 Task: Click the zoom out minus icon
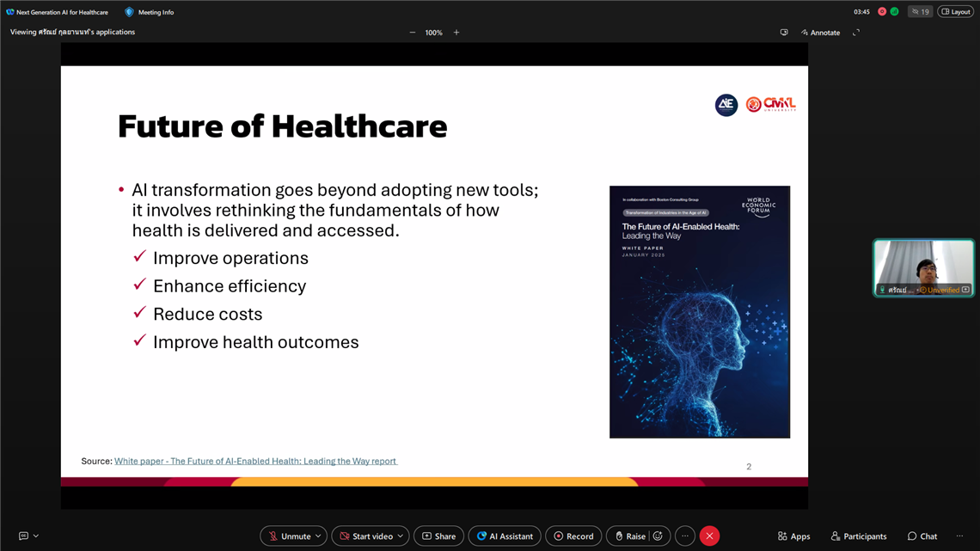(x=413, y=33)
